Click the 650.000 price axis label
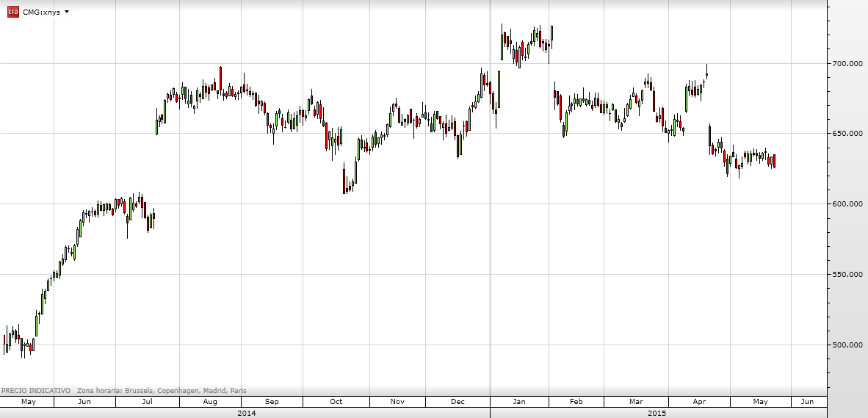This screenshot has width=868, height=418. pyautogui.click(x=847, y=134)
